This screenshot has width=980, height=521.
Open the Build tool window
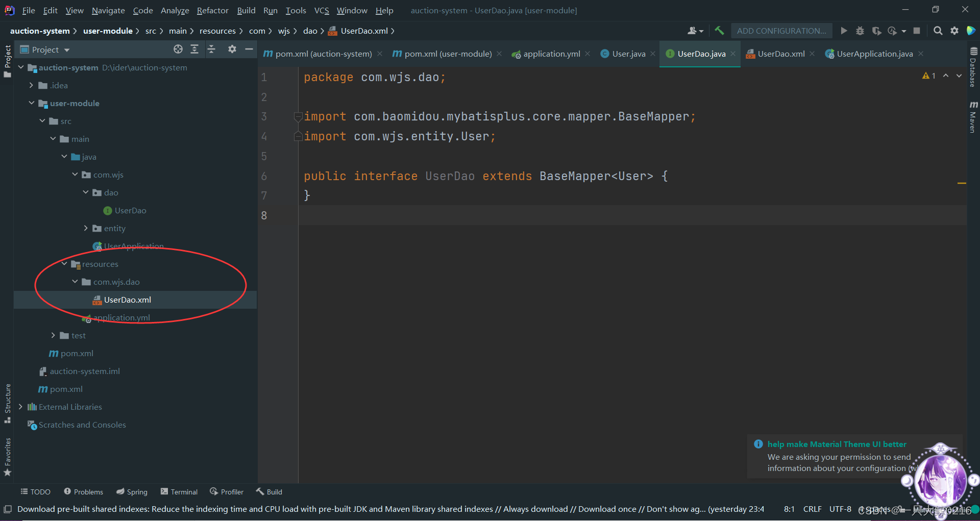click(x=269, y=492)
